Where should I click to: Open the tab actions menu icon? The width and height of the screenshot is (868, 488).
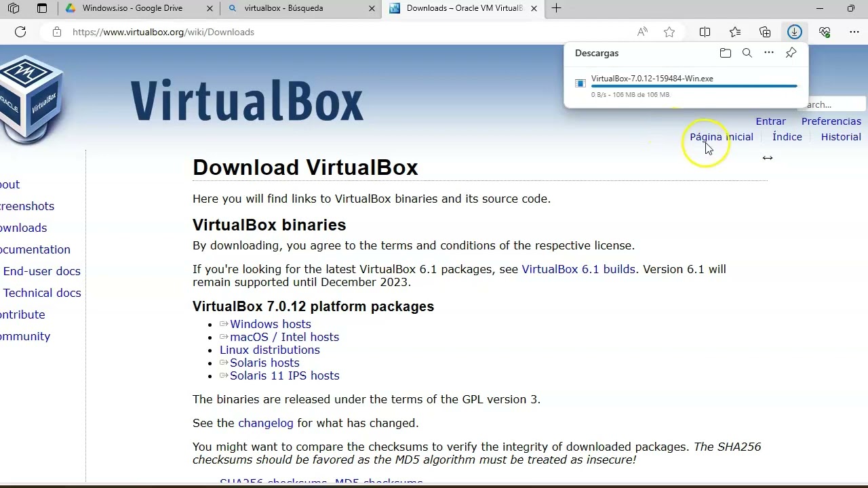point(42,9)
